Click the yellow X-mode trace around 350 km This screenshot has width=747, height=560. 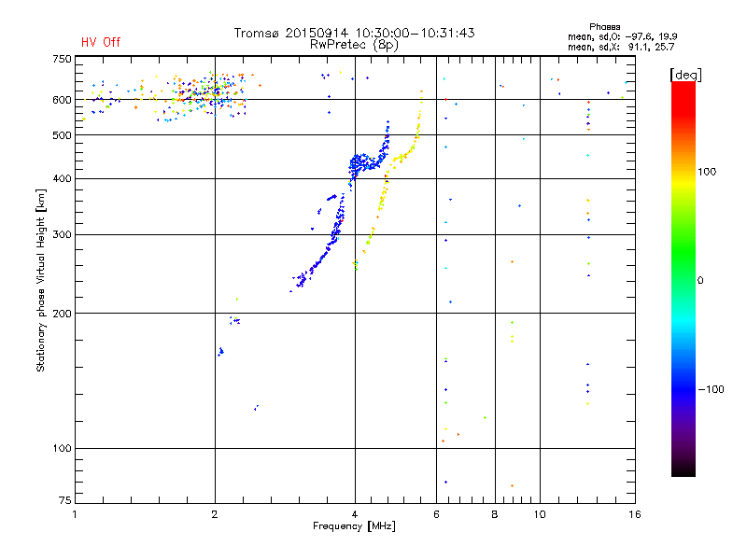click(382, 200)
